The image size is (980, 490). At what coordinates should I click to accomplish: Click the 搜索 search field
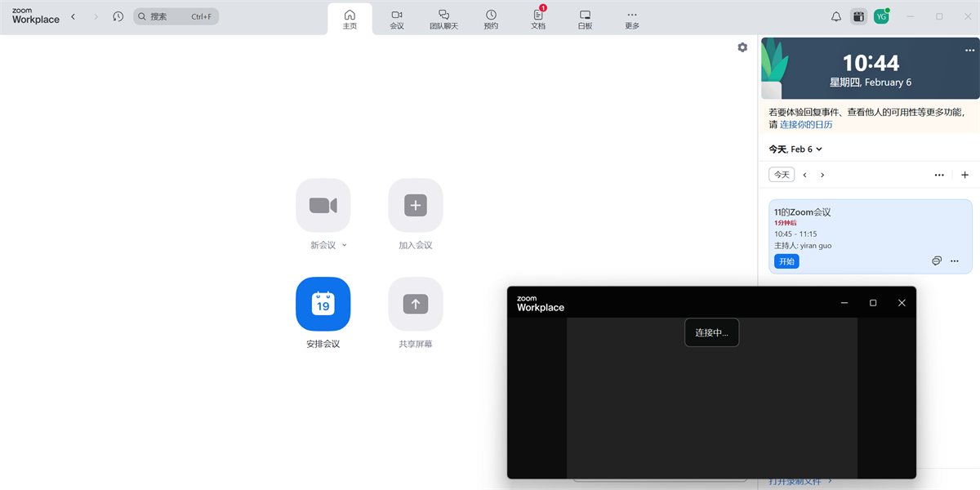[176, 16]
